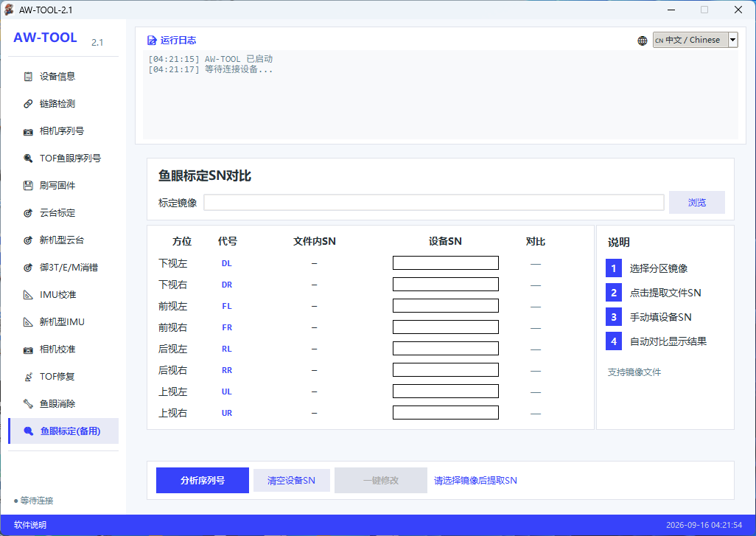Click the 下视左 row label

(172, 263)
